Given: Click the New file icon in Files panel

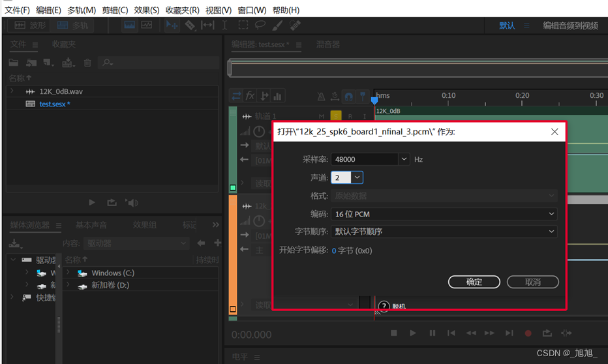Looking at the screenshot, I should [x=48, y=63].
